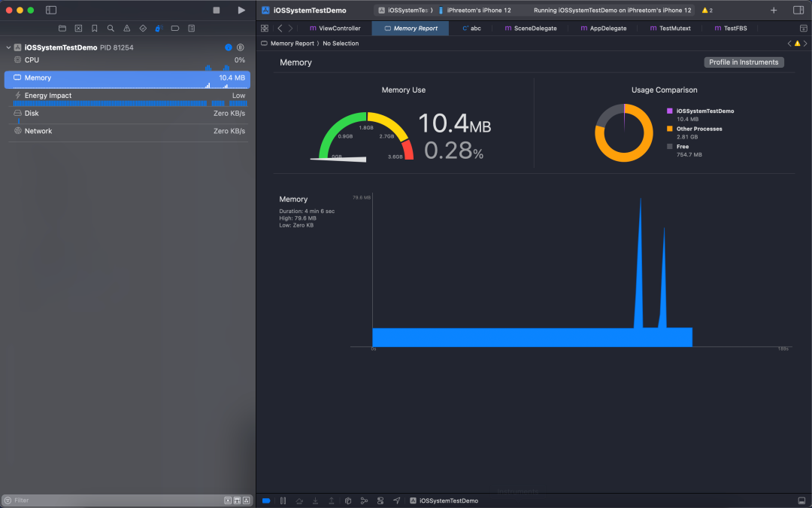Pause program execution
This screenshot has height=508, width=812.
pos(283,500)
